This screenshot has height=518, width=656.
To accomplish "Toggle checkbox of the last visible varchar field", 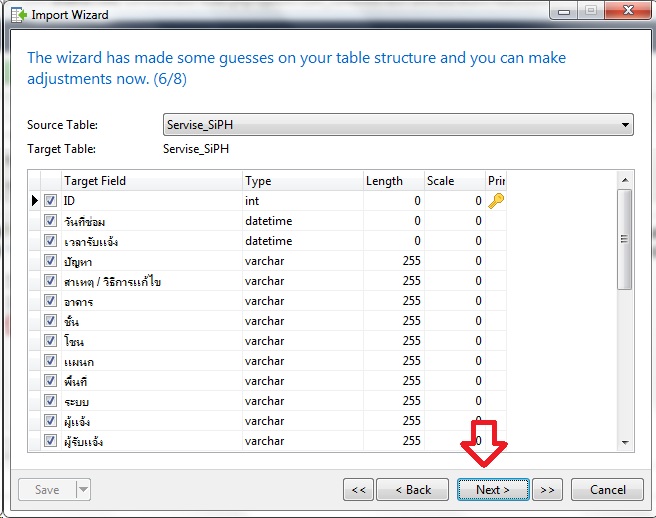I will tap(50, 441).
